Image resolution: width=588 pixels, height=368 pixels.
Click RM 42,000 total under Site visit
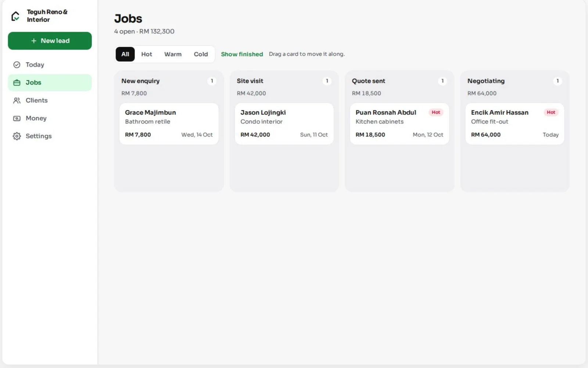click(x=251, y=93)
